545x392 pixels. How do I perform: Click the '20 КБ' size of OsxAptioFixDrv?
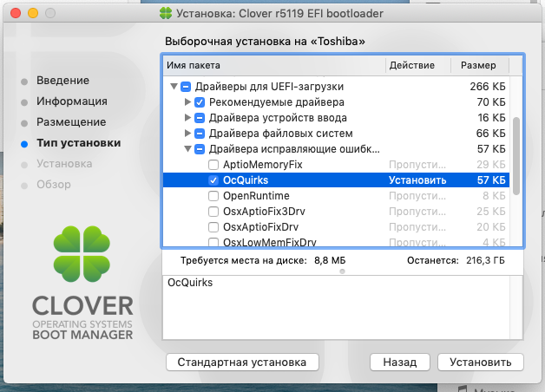(491, 227)
